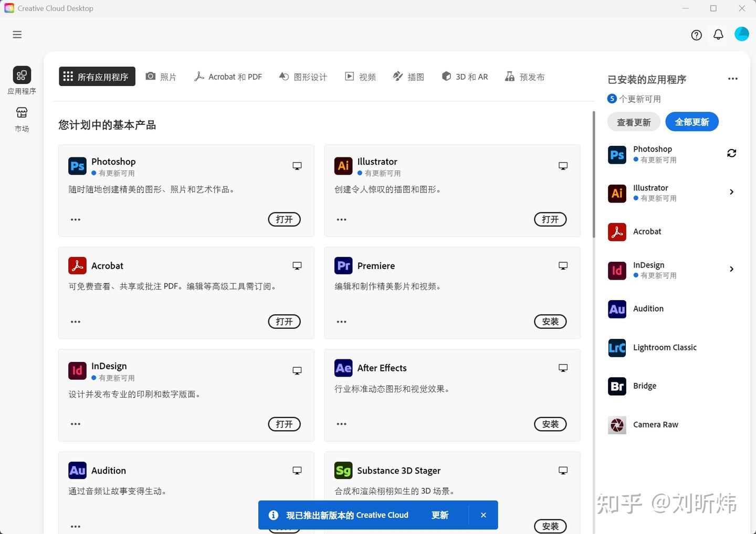Open Illustrator with its 打开 button

coord(550,219)
